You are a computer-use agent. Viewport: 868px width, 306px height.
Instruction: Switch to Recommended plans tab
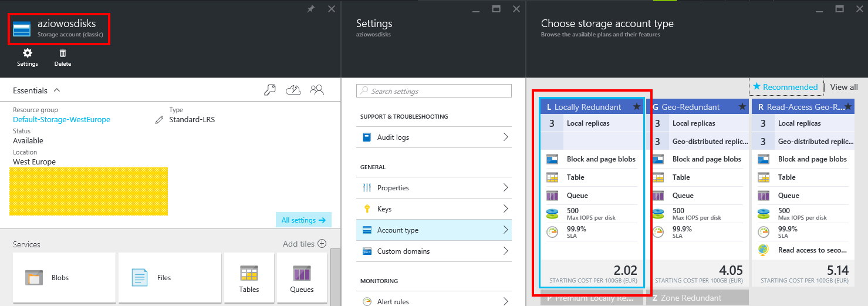(x=786, y=87)
